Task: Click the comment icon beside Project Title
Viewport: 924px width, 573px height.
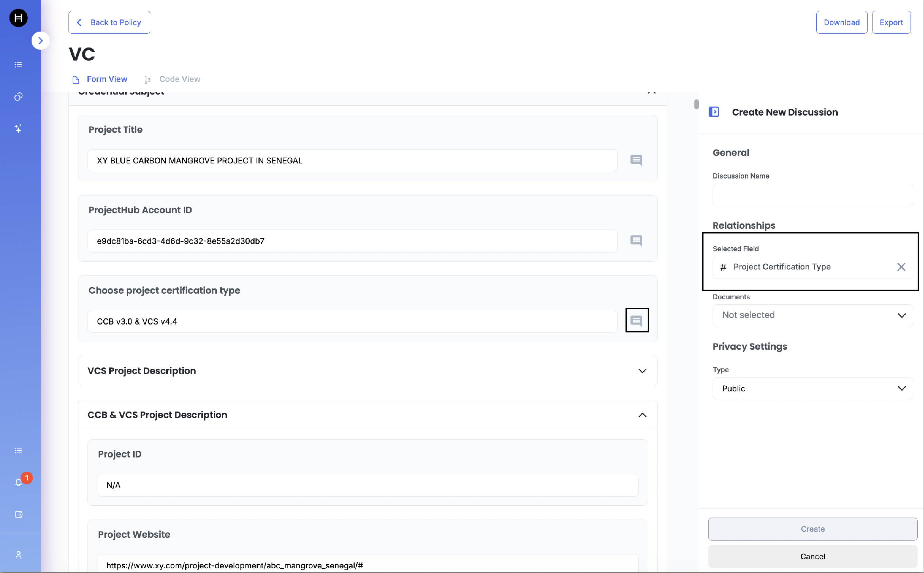Action: 636,160
